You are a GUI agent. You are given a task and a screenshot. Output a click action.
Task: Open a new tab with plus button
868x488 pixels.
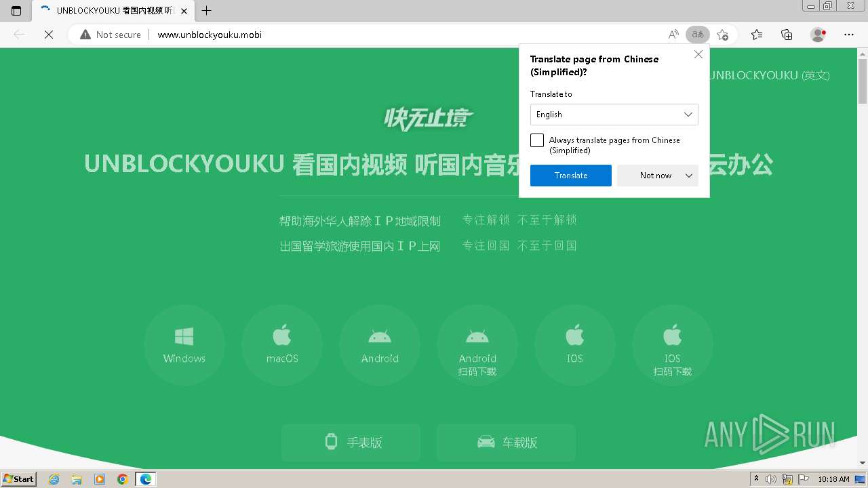207,11
